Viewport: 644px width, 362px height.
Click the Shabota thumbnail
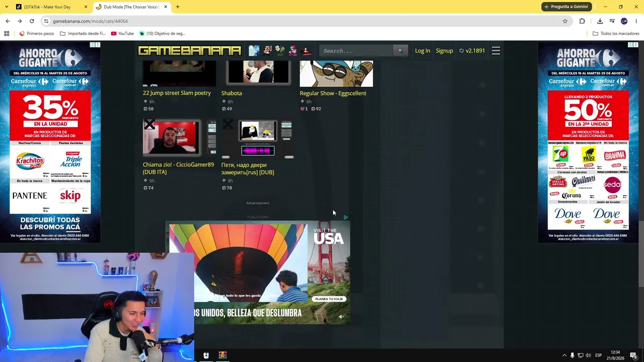tap(258, 73)
